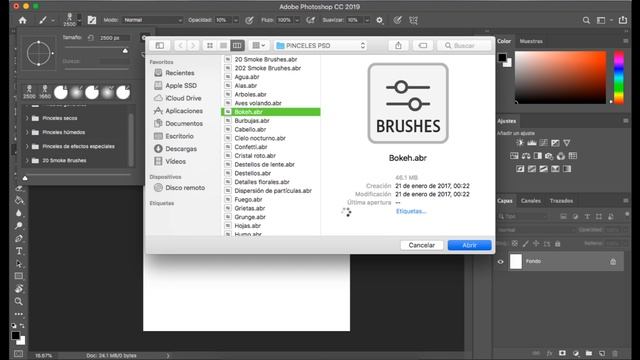Switch file dialog to icon view
This screenshot has width=640, height=360.
210,45
